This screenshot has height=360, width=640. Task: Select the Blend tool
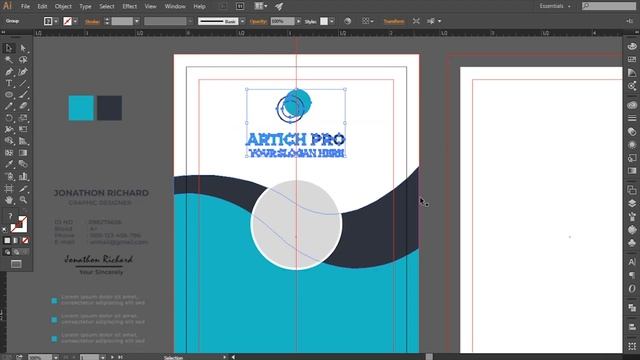(23, 164)
